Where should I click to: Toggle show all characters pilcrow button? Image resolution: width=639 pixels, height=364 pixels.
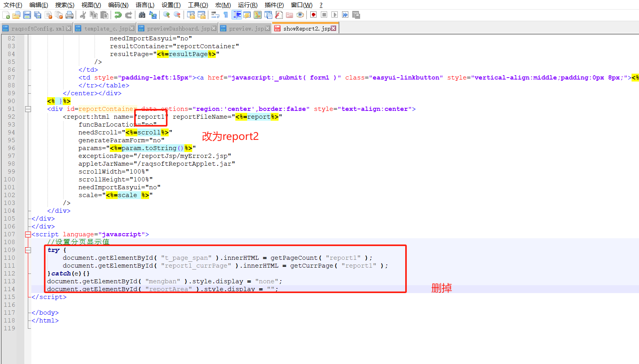click(226, 15)
